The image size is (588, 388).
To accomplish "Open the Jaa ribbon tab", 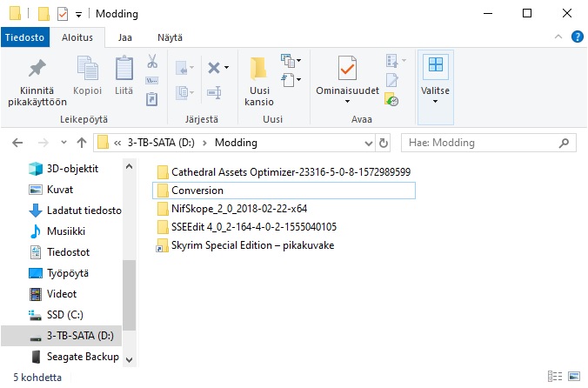I will point(125,37).
